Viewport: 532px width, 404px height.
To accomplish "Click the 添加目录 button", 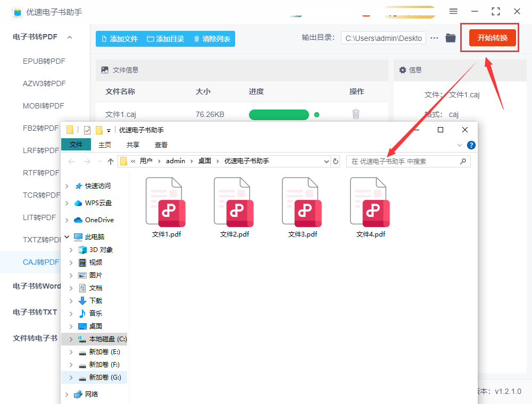I will pyautogui.click(x=165, y=39).
